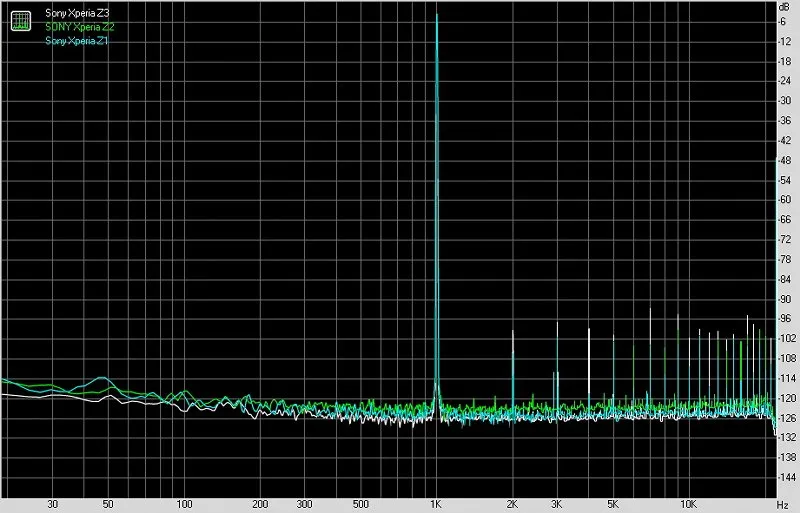
Task: Click the -84 dB scale value
Action: pyautogui.click(x=785, y=279)
